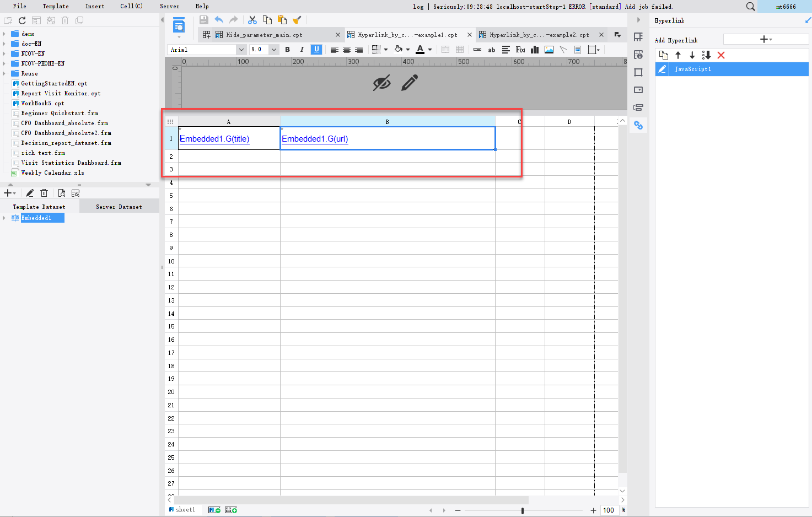Expand the NCOV-PHONE-EN folder
This screenshot has height=517, width=812.
click(x=4, y=63)
